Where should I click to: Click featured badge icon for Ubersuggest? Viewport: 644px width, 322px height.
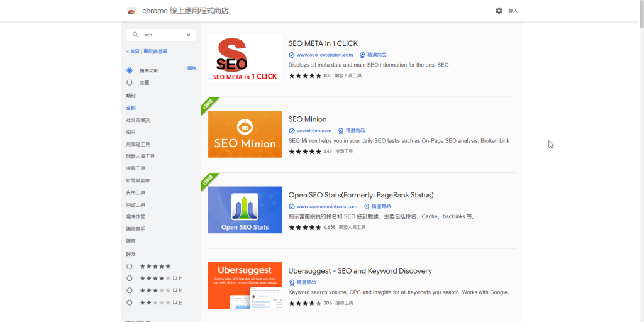click(x=292, y=282)
